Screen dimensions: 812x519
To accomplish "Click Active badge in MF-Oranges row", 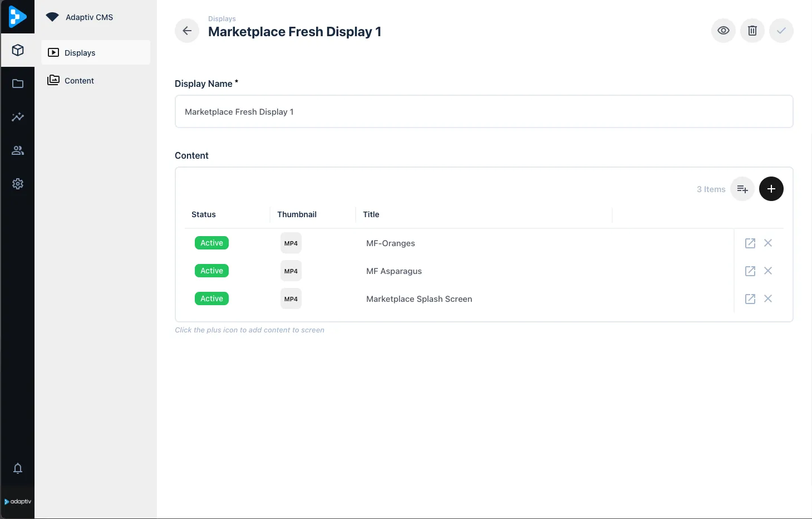I will tap(211, 243).
